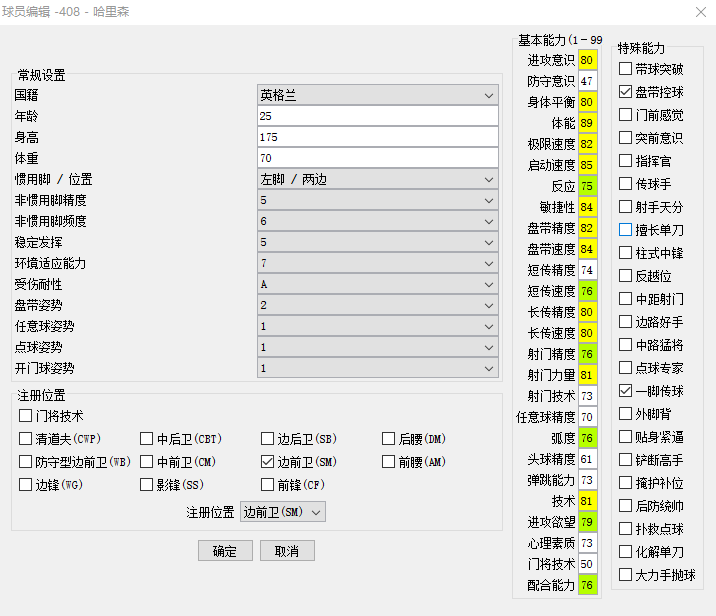This screenshot has height=616, width=716.
Task: Check the 门前感觉 checkbox
Action: click(x=626, y=115)
